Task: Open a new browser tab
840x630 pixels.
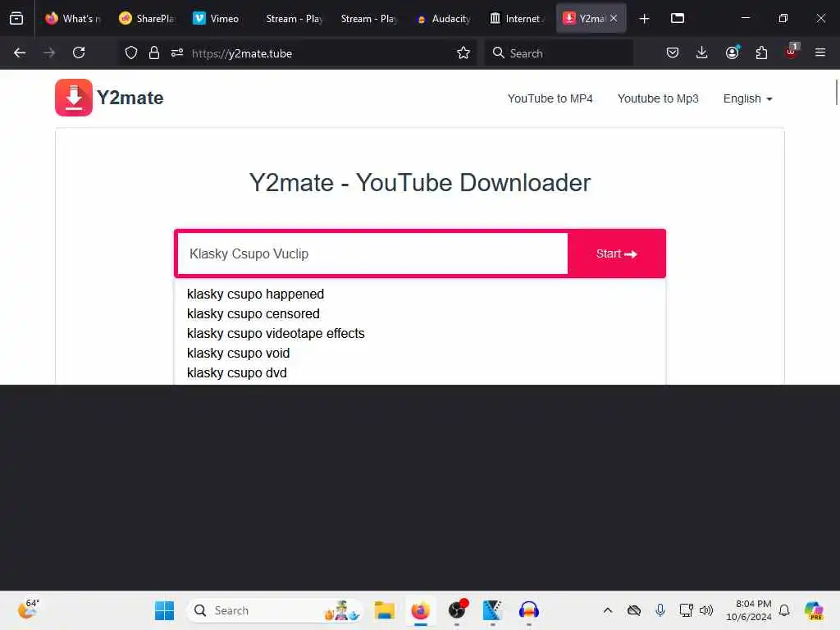Action: point(645,19)
